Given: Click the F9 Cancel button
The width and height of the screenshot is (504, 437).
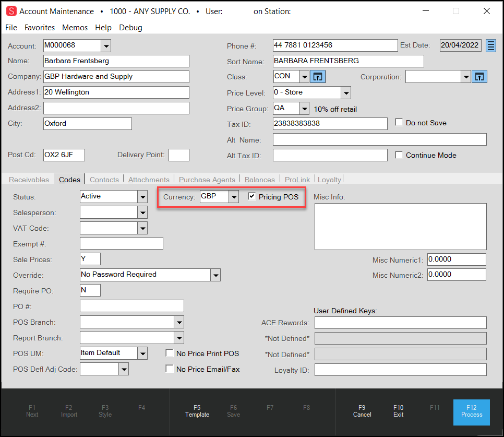Looking at the screenshot, I should click(362, 411).
